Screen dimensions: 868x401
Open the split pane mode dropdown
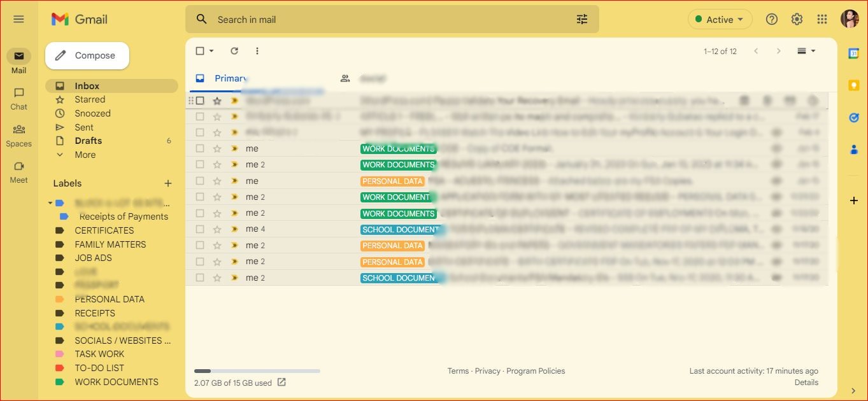pyautogui.click(x=806, y=51)
